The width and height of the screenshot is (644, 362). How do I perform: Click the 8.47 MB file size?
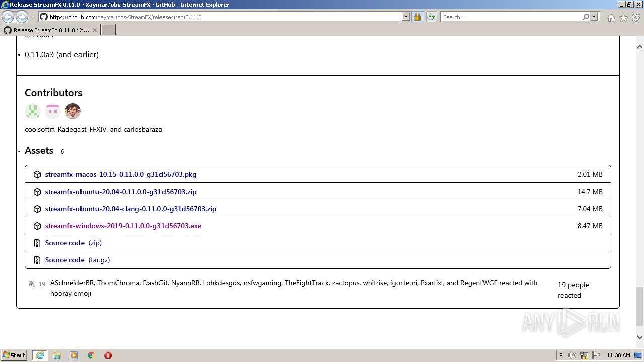pyautogui.click(x=590, y=226)
